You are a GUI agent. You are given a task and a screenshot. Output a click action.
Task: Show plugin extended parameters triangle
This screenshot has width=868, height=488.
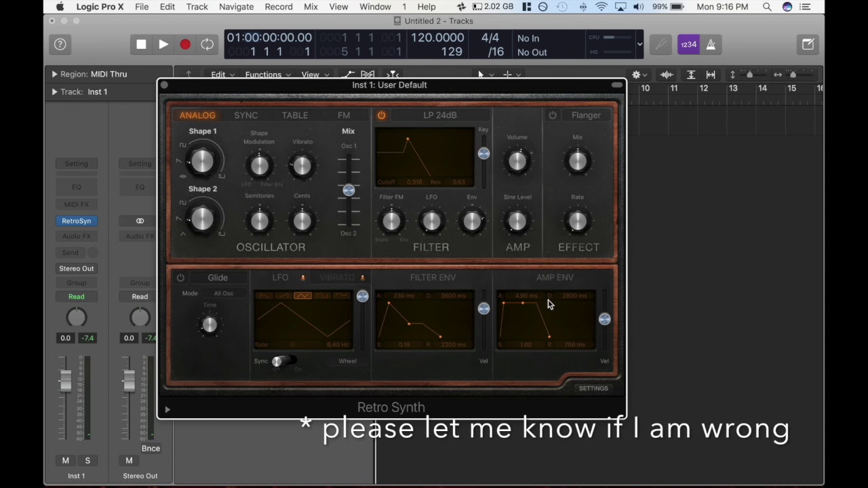pos(167,409)
